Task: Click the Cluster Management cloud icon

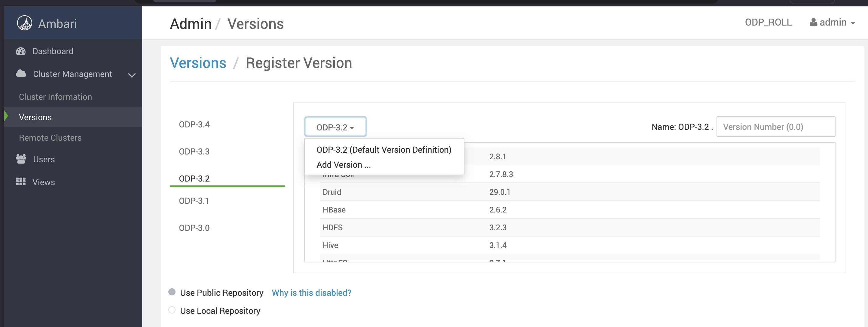Action: coord(21,74)
